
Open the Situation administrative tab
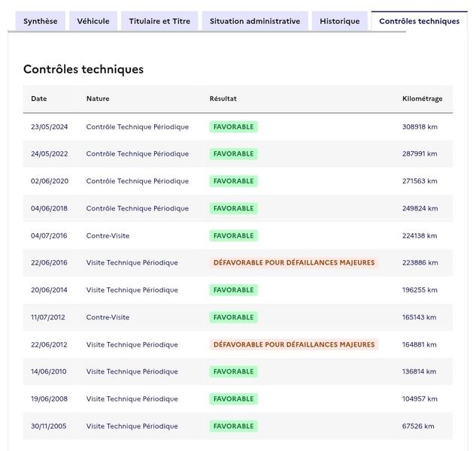coord(255,21)
